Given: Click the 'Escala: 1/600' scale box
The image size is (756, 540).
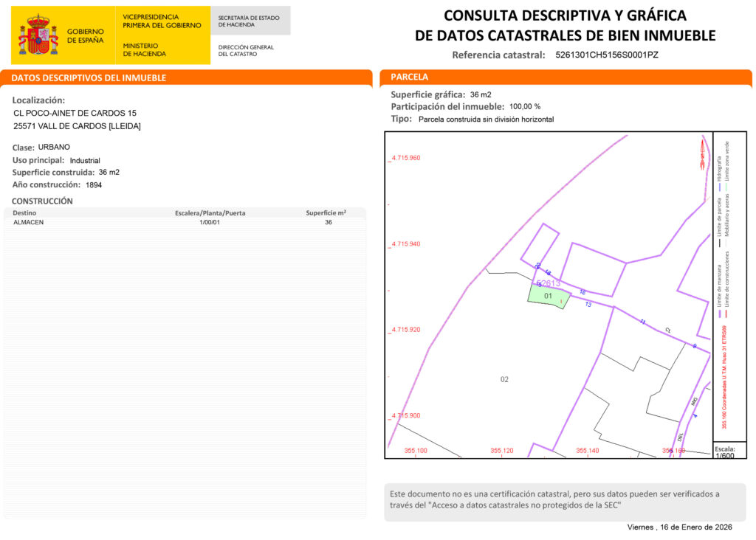Looking at the screenshot, I should [x=729, y=451].
